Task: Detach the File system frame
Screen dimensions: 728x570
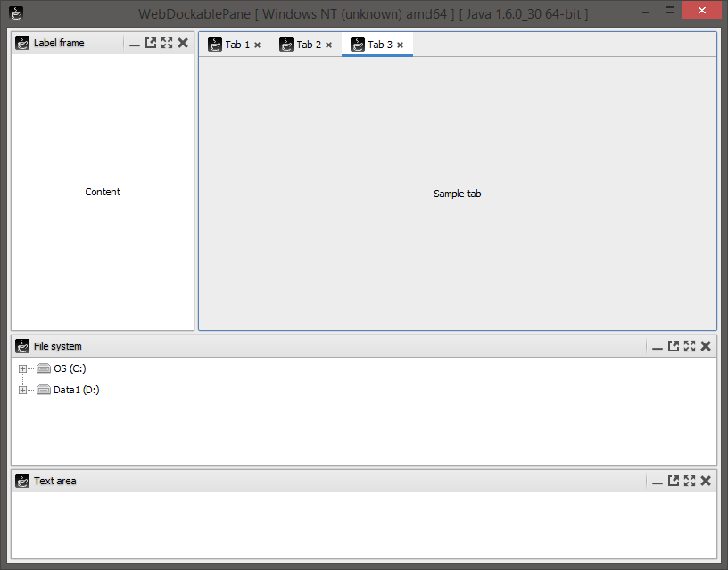Action: [674, 346]
